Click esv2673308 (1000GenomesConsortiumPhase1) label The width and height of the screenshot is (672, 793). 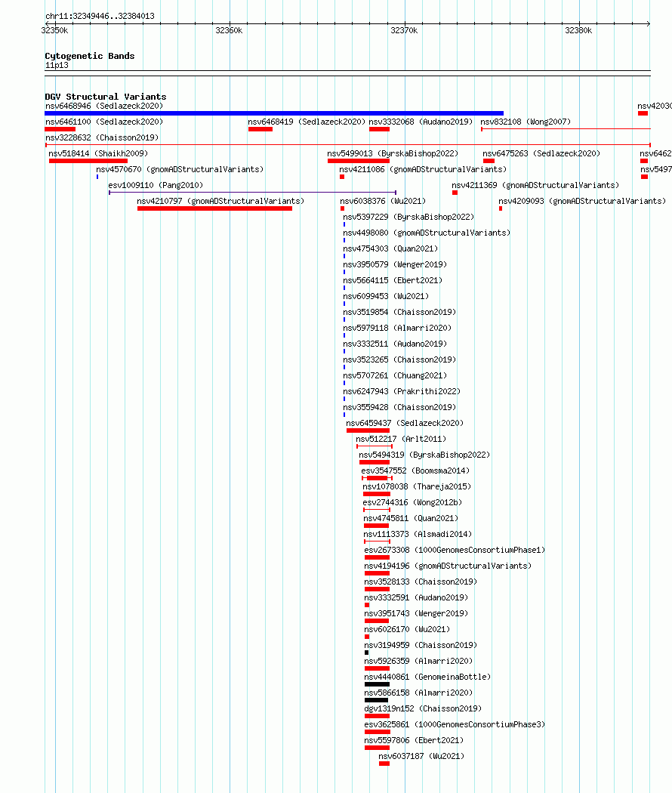click(455, 551)
